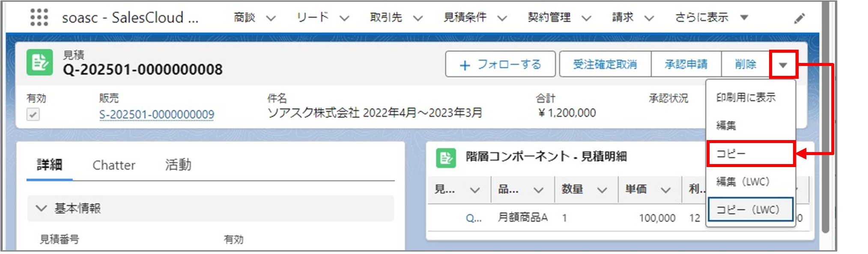Screen dimensions: 868x254
Task: Click the 月額商品A cell
Action: click(522, 218)
